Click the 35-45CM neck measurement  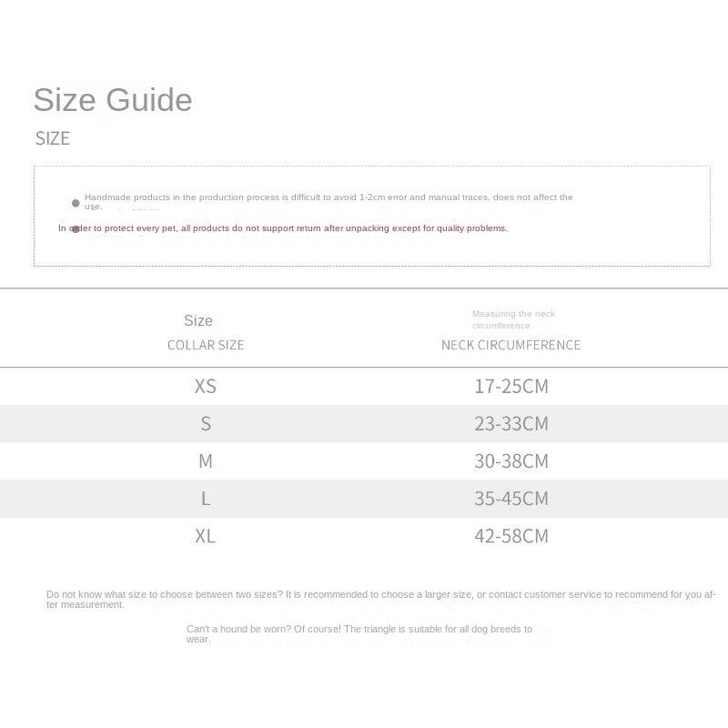tap(511, 499)
